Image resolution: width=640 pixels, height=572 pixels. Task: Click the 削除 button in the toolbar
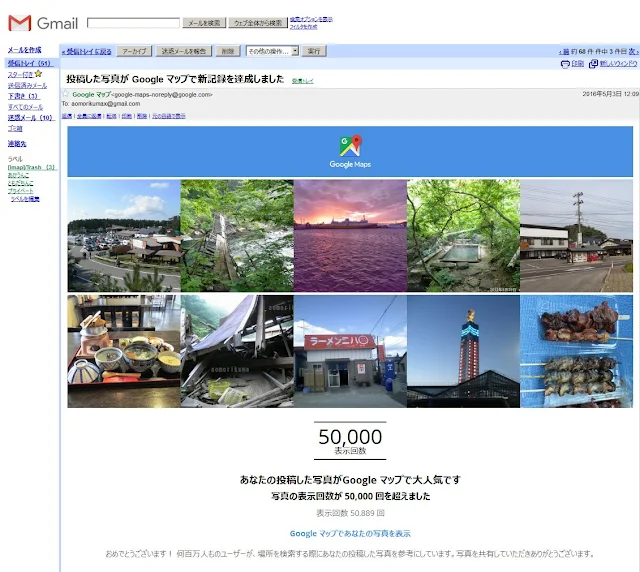pos(228,51)
